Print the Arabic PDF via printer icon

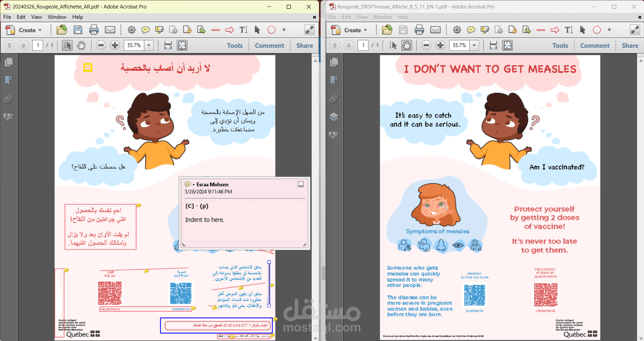tap(94, 30)
